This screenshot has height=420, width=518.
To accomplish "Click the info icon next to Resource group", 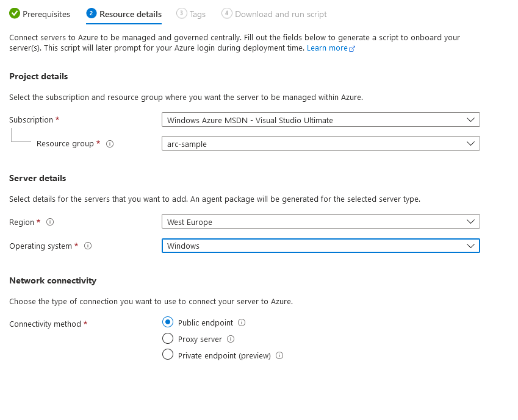I will click(x=110, y=144).
